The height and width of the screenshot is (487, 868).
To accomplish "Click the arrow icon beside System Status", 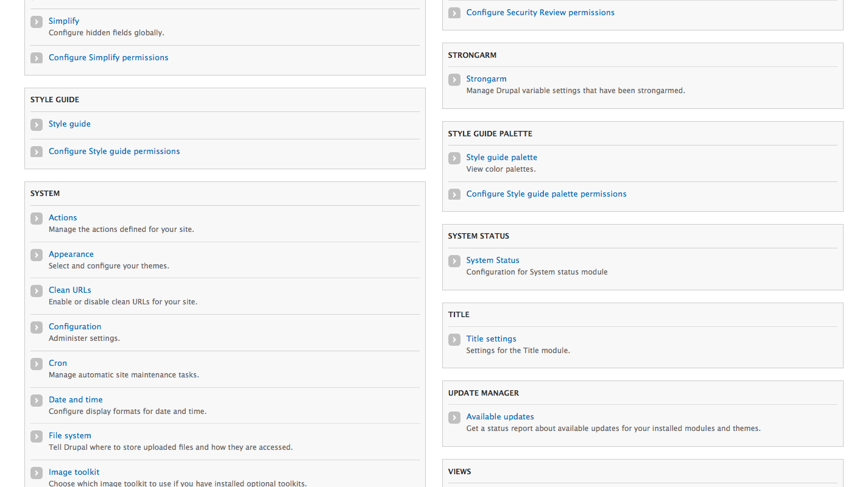I will click(x=454, y=261).
